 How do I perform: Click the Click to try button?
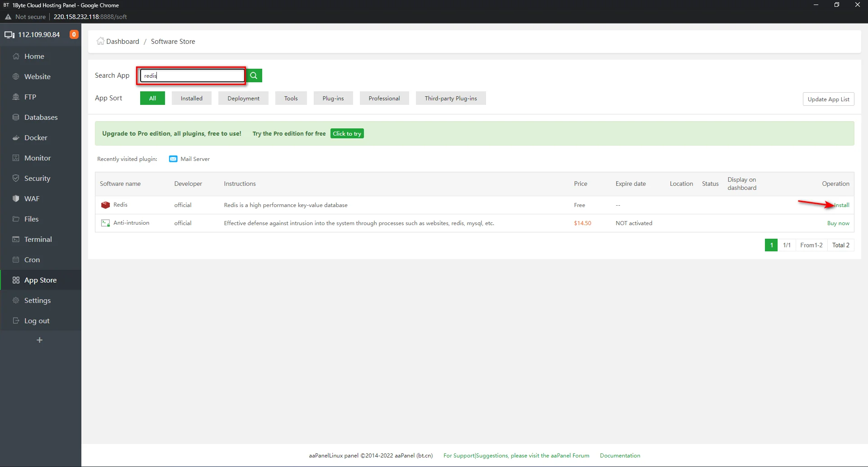click(x=347, y=134)
